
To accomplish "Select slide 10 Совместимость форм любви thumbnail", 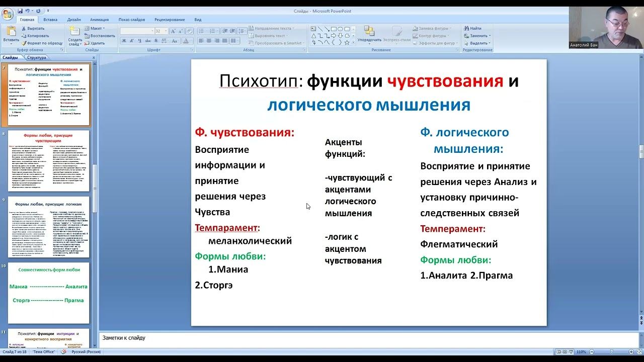I will click(x=49, y=293).
